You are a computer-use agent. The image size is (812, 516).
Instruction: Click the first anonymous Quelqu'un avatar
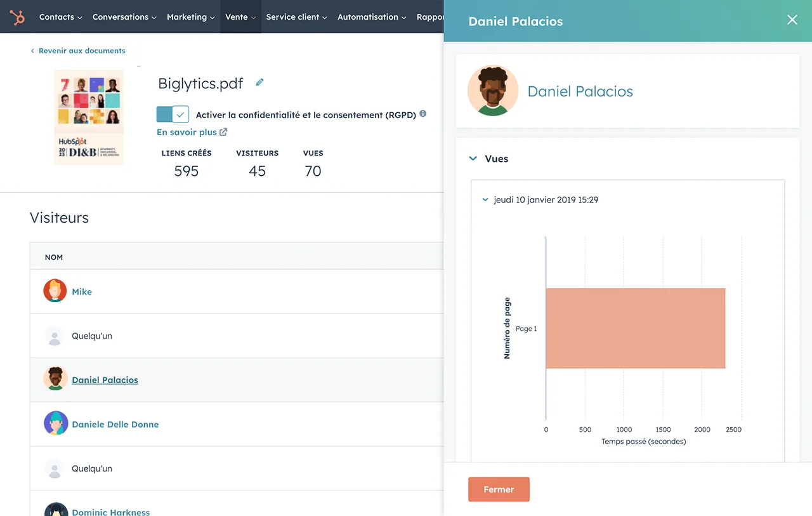55,336
